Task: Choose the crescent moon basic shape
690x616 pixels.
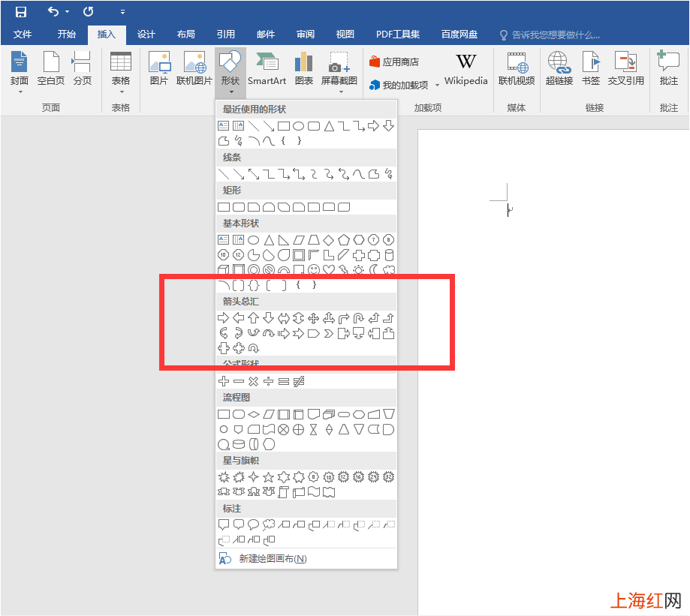Action: tap(374, 269)
